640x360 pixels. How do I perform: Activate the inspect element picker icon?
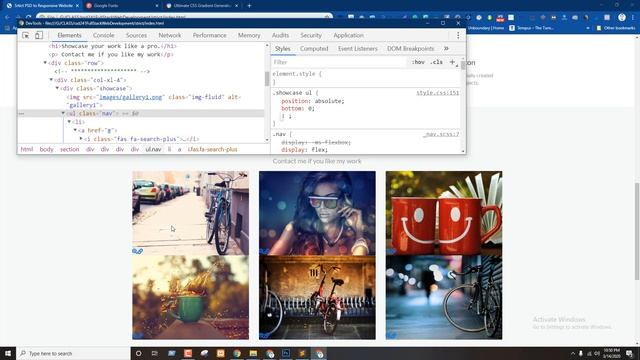point(26,36)
